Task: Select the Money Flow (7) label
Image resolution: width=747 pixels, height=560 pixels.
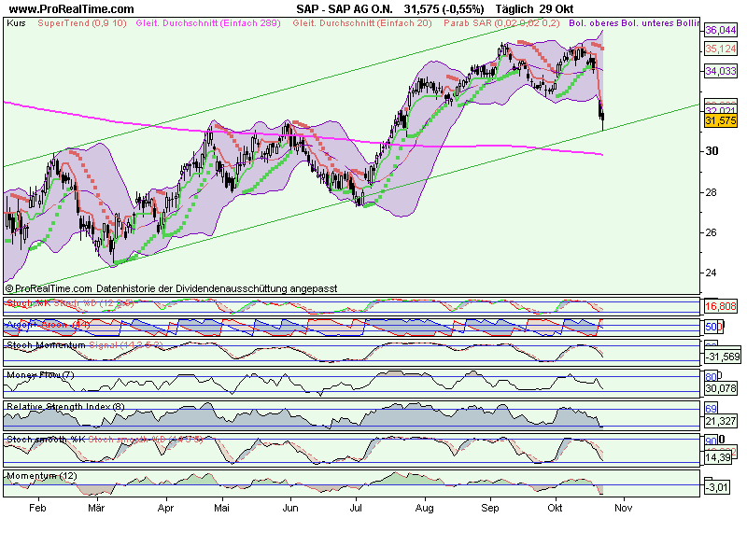Action: coord(40,375)
